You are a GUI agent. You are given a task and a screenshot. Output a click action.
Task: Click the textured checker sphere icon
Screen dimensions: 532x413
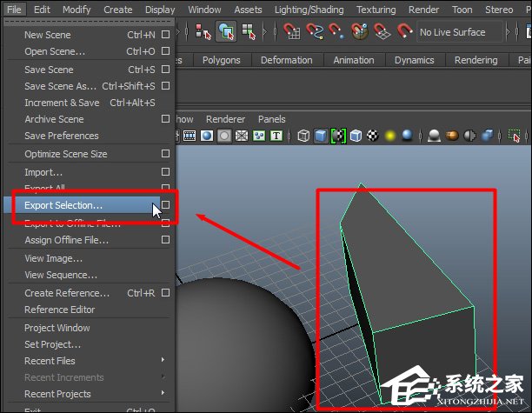pyautogui.click(x=373, y=136)
